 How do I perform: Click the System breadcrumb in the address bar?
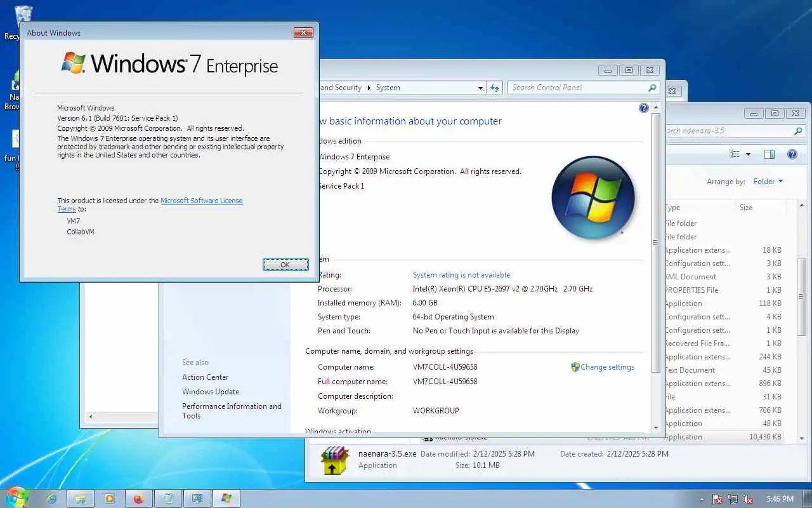pyautogui.click(x=388, y=88)
